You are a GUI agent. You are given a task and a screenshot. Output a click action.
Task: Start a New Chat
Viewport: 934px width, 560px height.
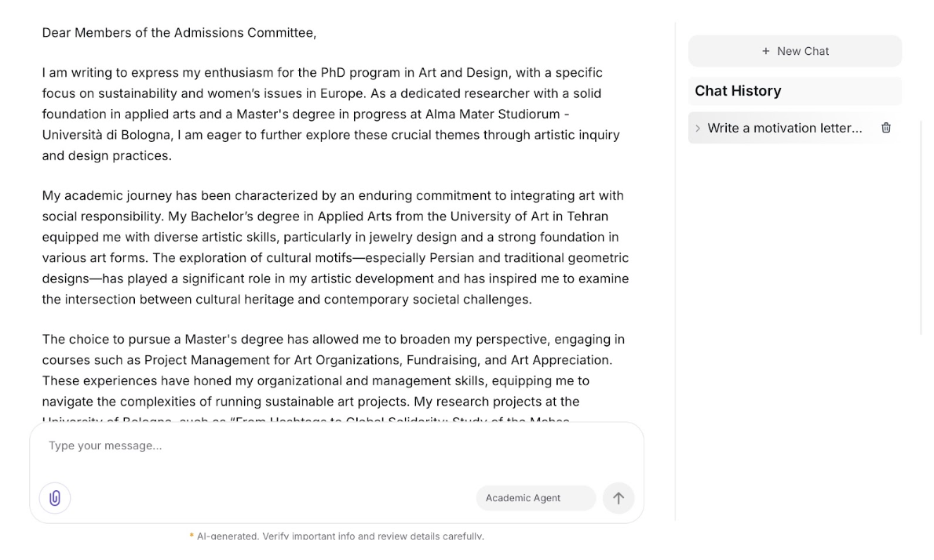click(795, 51)
